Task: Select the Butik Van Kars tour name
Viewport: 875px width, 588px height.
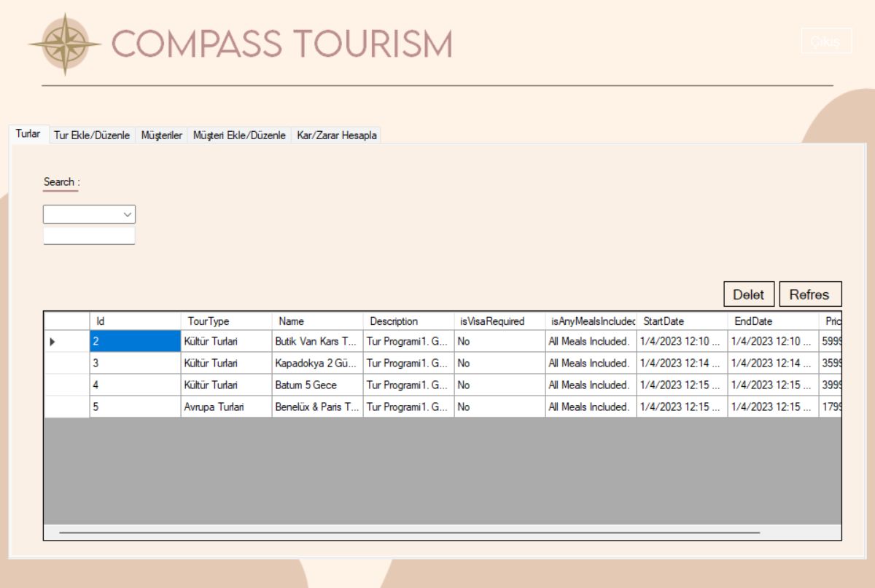Action: 317,341
